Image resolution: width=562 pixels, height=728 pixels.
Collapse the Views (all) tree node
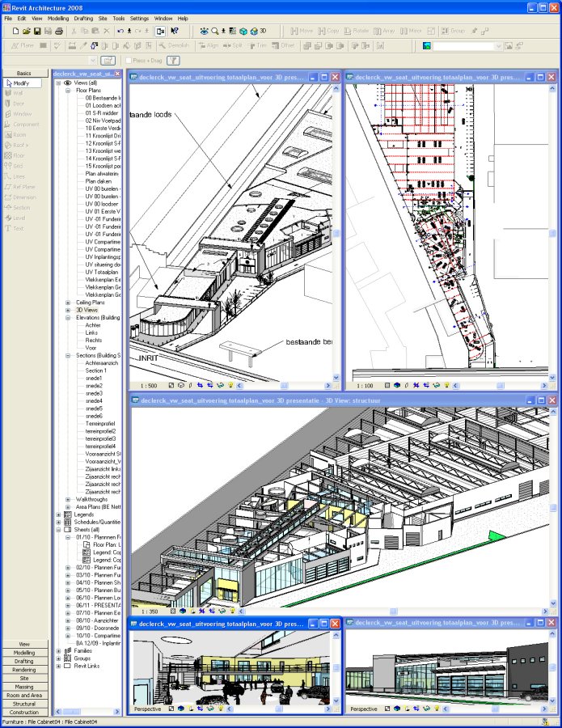(58, 83)
